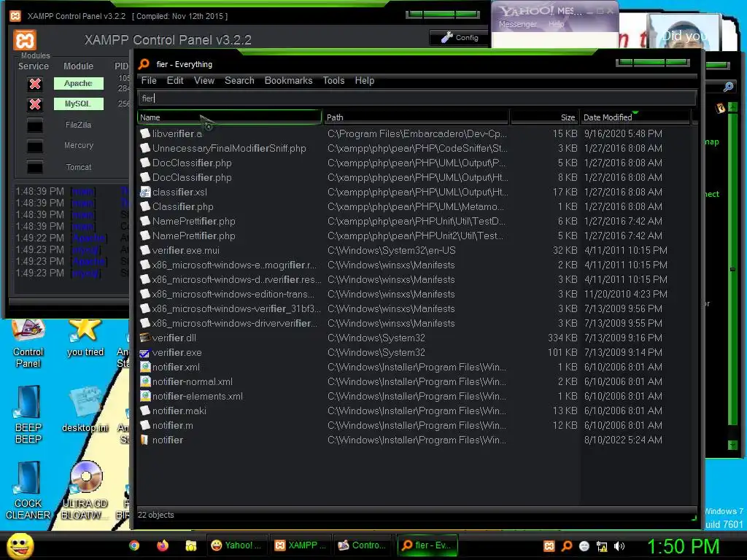Click the network tray icon

coord(602,546)
